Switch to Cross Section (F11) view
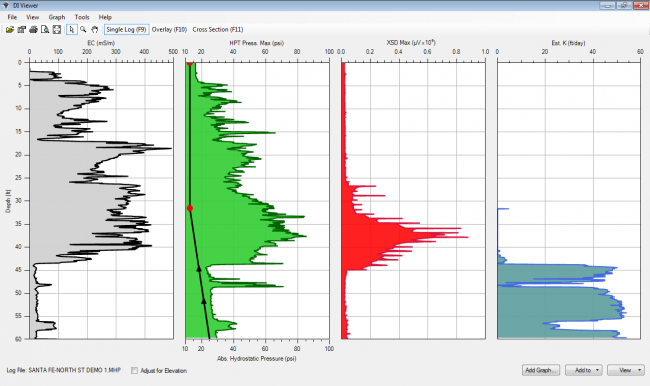The height and width of the screenshot is (386, 650). [218, 29]
